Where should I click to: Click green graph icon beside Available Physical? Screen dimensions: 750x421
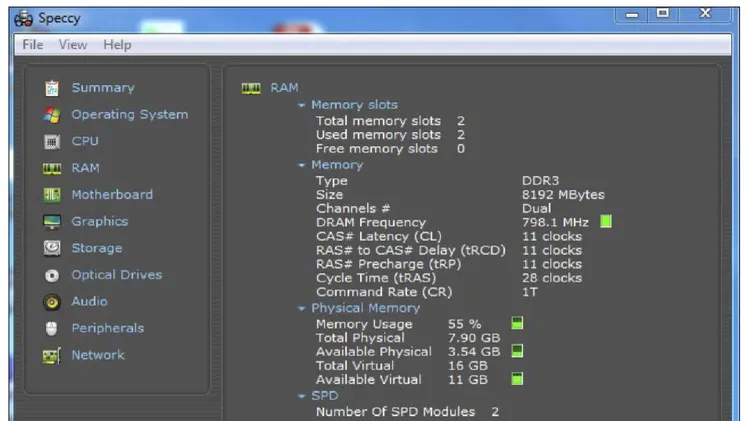517,351
